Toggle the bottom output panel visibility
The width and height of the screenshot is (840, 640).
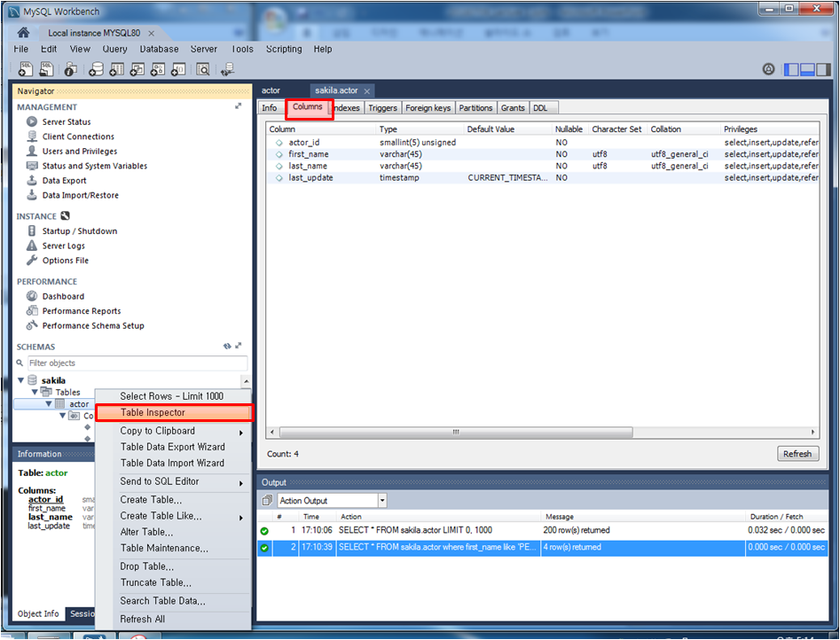[807, 69]
